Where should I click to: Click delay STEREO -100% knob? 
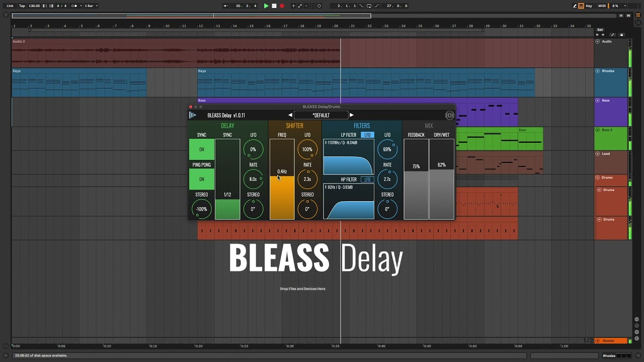[202, 209]
